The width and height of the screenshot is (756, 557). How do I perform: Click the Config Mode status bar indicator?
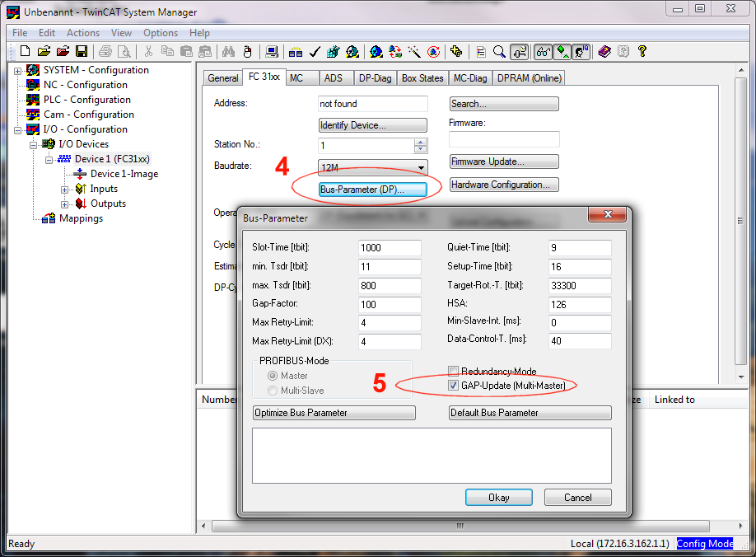click(705, 544)
